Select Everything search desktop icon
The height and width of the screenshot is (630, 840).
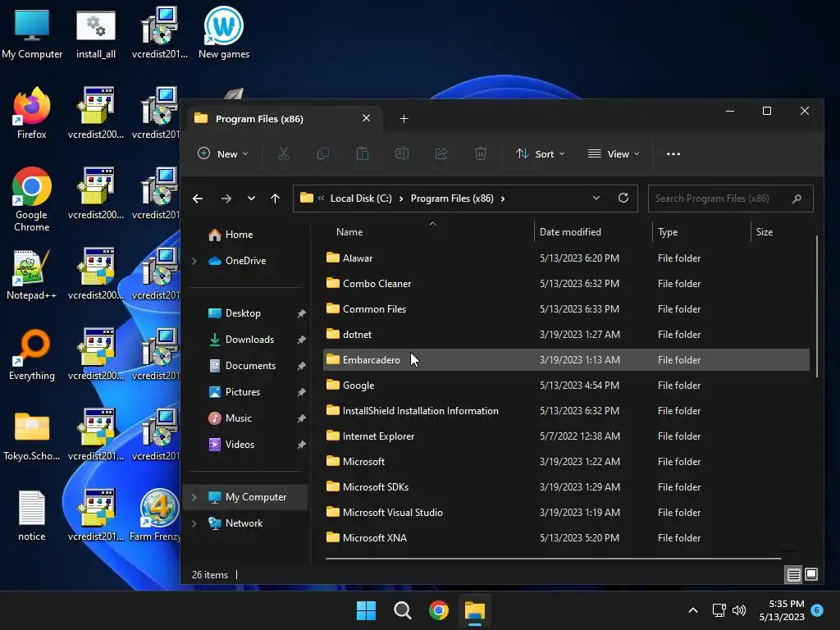click(x=32, y=354)
